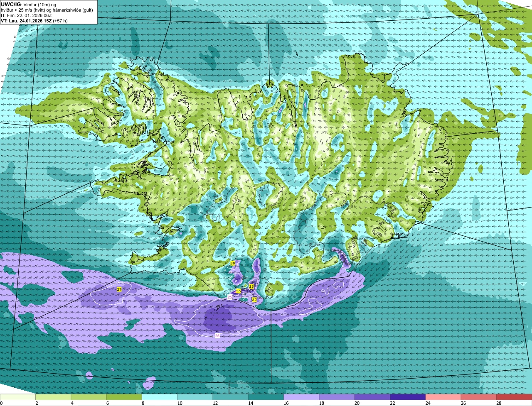Click the white '25' label beside the yellow 35

pos(230,297)
